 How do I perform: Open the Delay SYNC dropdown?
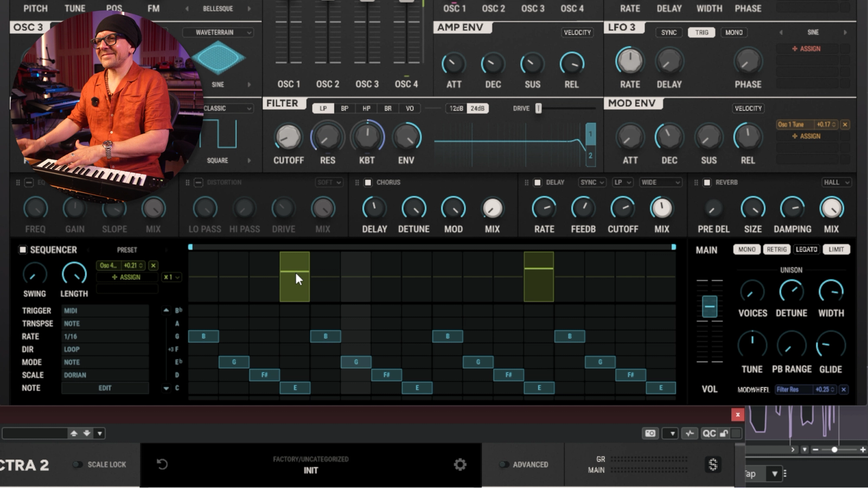pos(592,182)
